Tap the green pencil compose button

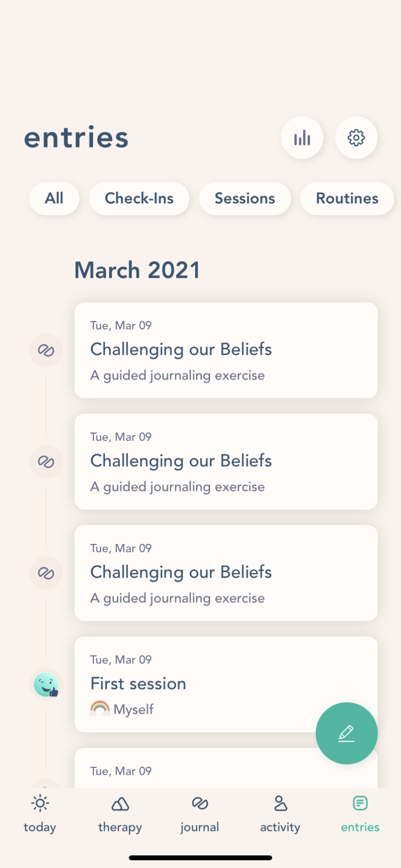coord(347,733)
